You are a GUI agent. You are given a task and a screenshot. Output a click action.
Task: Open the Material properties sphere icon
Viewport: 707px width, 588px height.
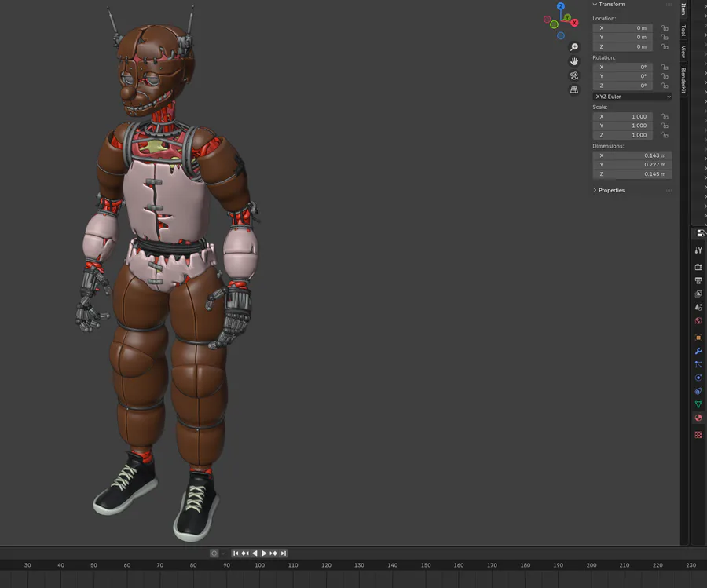pyautogui.click(x=698, y=418)
